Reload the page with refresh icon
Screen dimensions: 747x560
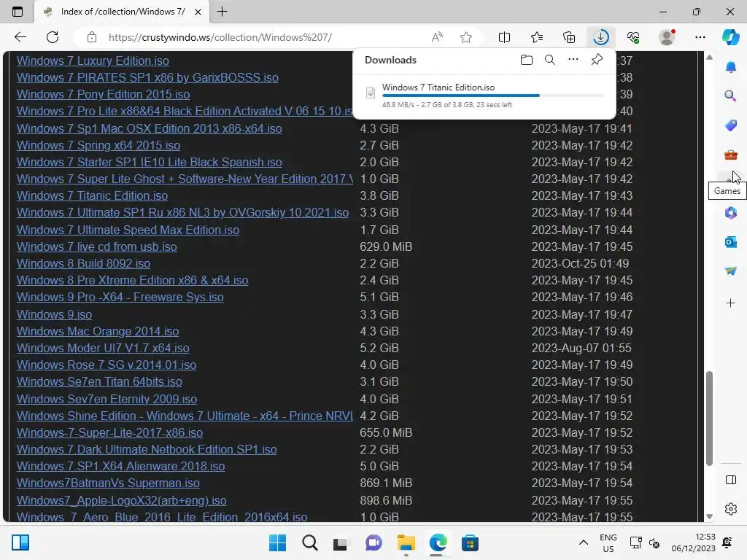click(x=53, y=37)
